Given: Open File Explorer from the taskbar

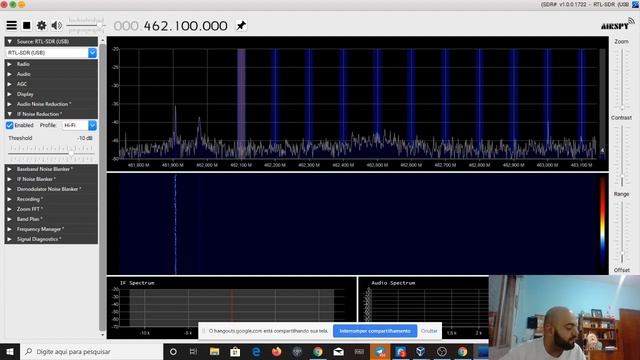Looking at the screenshot, I should pos(214,351).
